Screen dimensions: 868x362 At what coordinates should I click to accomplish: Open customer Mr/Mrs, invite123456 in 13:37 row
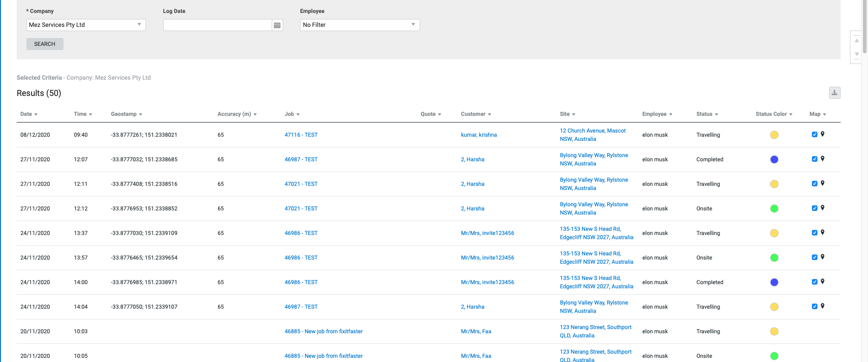point(487,233)
